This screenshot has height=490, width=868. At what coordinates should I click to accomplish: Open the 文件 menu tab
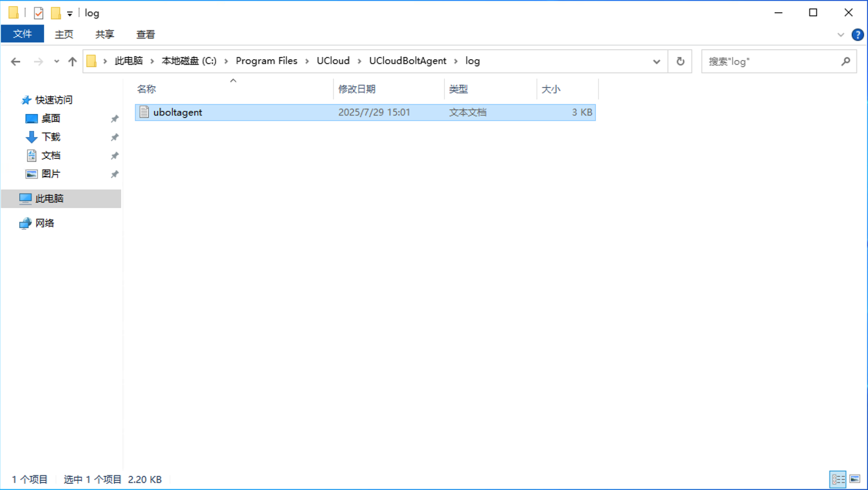coord(22,34)
